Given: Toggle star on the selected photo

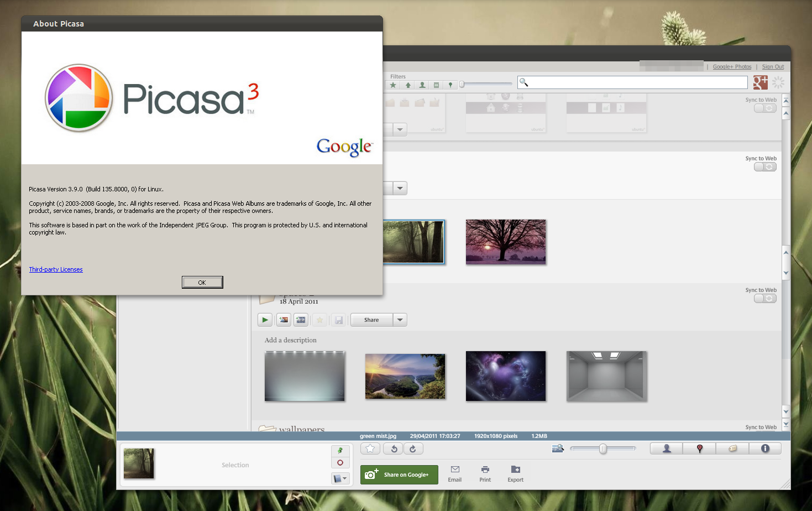Looking at the screenshot, I should click(370, 449).
